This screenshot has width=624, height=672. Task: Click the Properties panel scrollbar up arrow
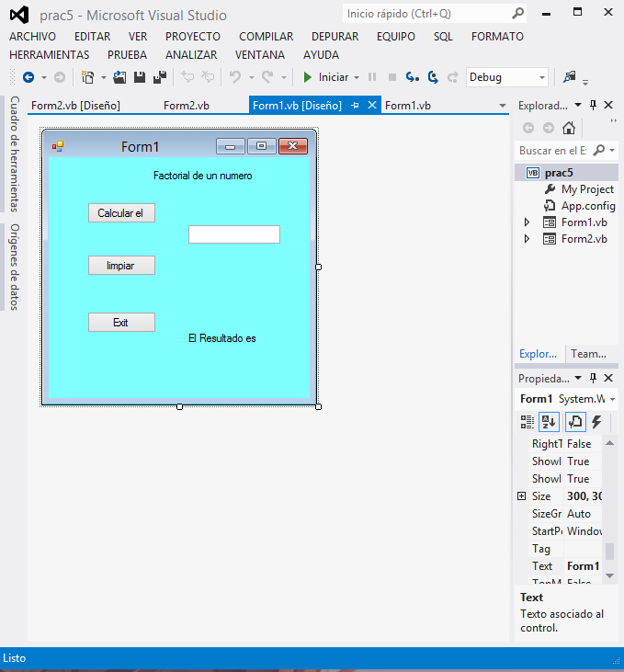click(609, 443)
